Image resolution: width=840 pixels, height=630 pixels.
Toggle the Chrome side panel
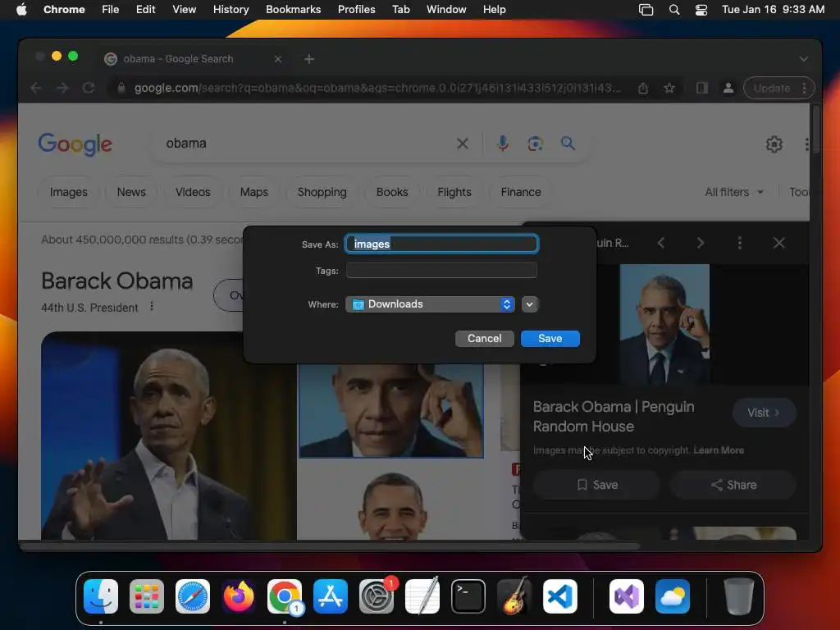(702, 88)
